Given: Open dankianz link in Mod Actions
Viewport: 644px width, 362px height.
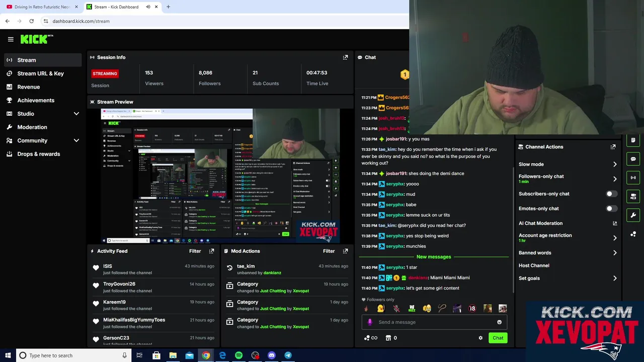Looking at the screenshot, I should click(x=272, y=273).
